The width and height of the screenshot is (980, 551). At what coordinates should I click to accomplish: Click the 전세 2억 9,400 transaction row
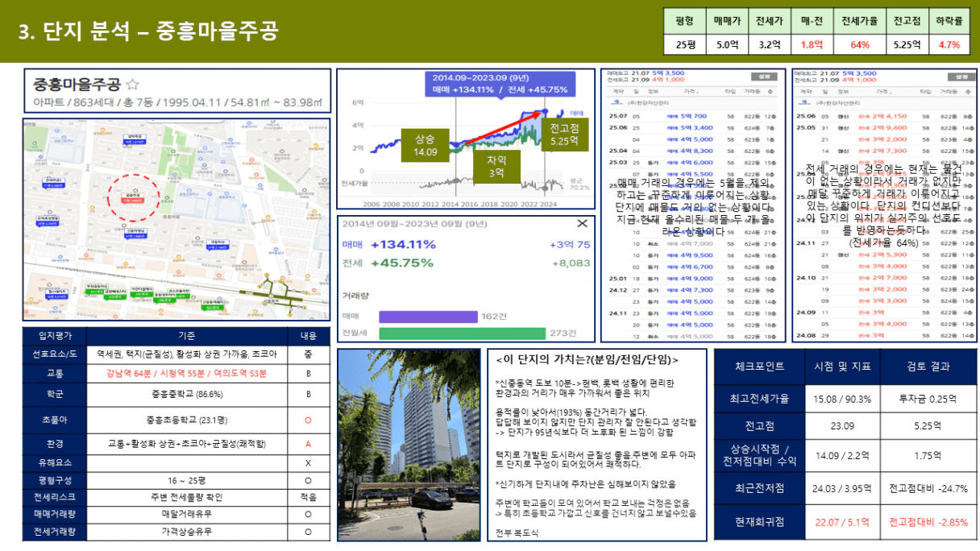pyautogui.click(x=884, y=127)
